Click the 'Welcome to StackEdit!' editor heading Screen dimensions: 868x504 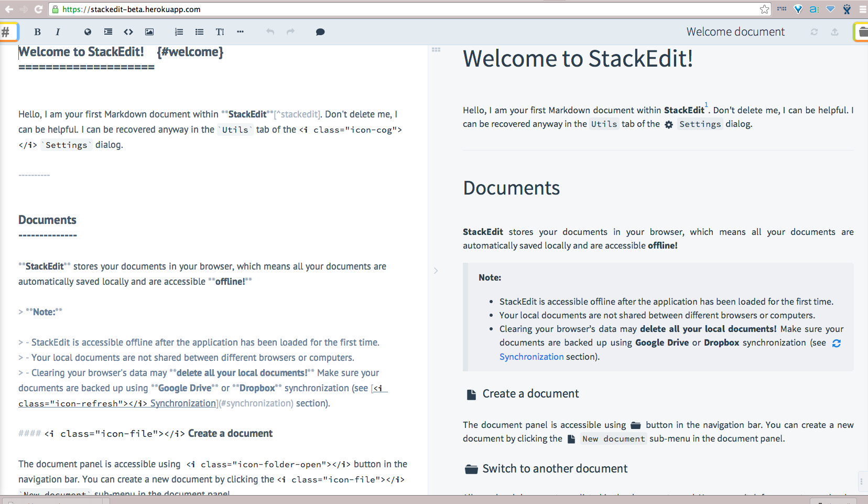click(x=81, y=52)
